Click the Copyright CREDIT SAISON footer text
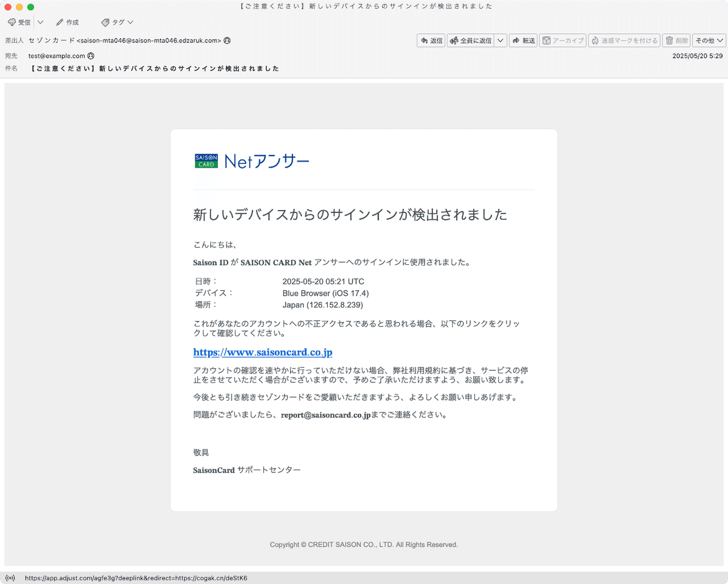Image resolution: width=728 pixels, height=584 pixels. [364, 545]
